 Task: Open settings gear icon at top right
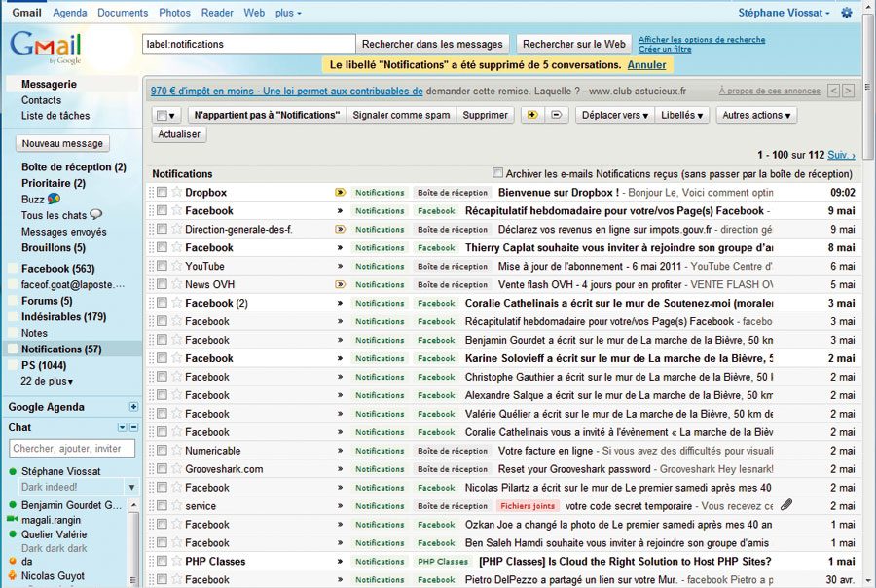click(x=846, y=13)
